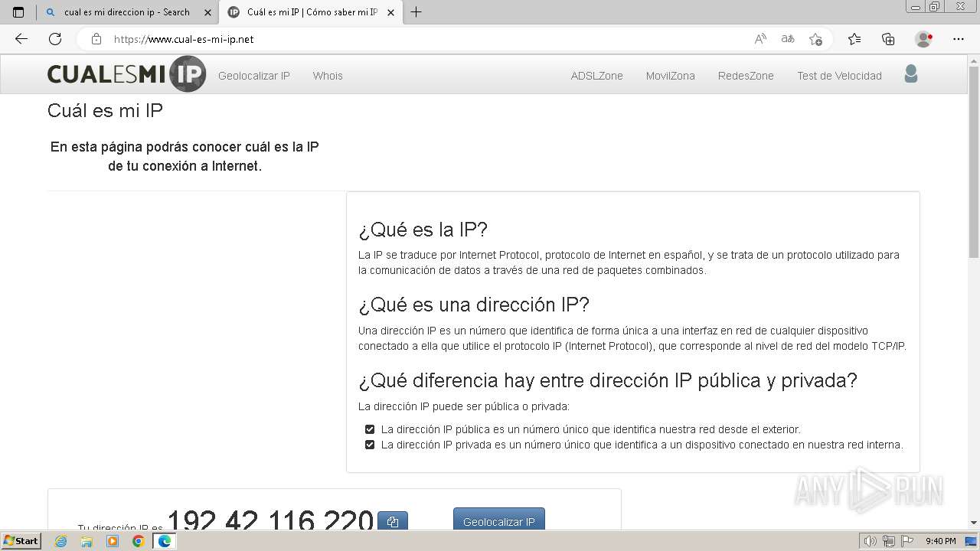Viewport: 980px width, 551px height.
Task: Click the blue Geolocalizar IP button
Action: [499, 519]
